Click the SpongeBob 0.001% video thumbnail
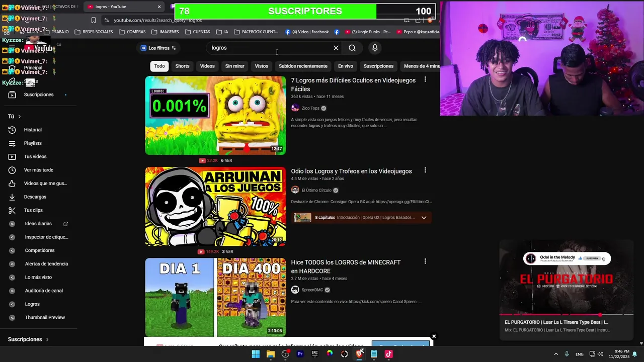Screen dimensions: 644x362 coord(215,116)
